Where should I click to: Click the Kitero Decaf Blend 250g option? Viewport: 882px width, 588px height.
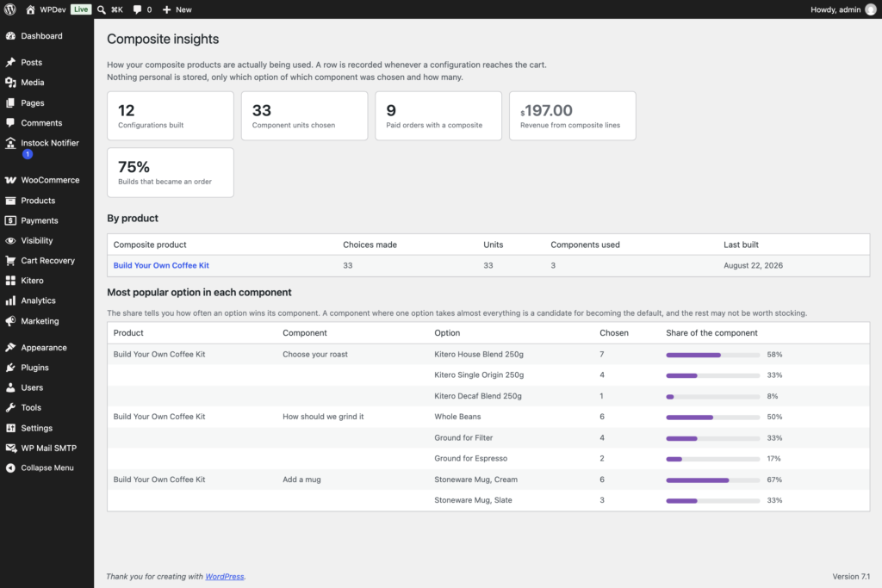click(x=477, y=396)
